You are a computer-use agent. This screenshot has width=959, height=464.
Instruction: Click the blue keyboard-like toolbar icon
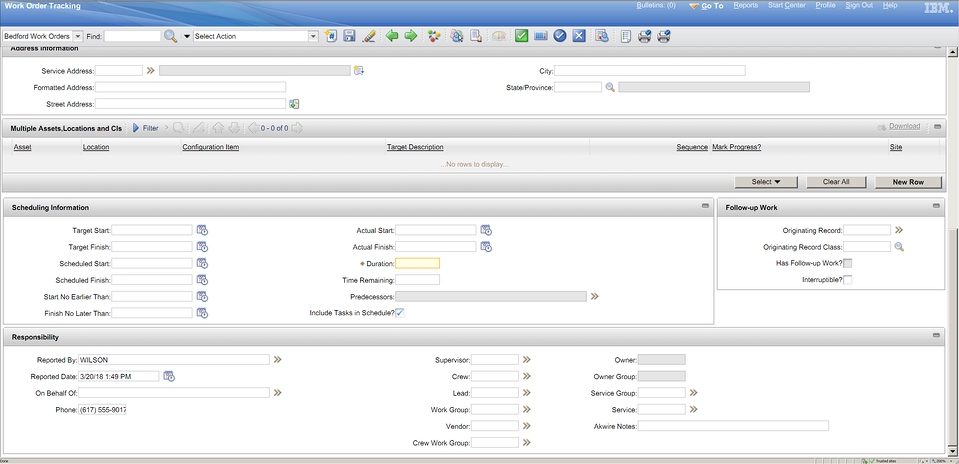coord(541,36)
